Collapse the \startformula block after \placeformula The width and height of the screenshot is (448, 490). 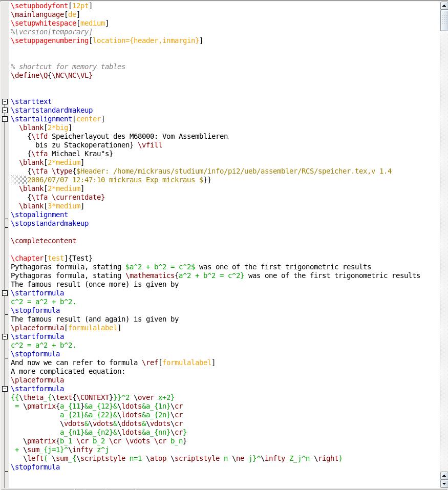tap(4, 336)
